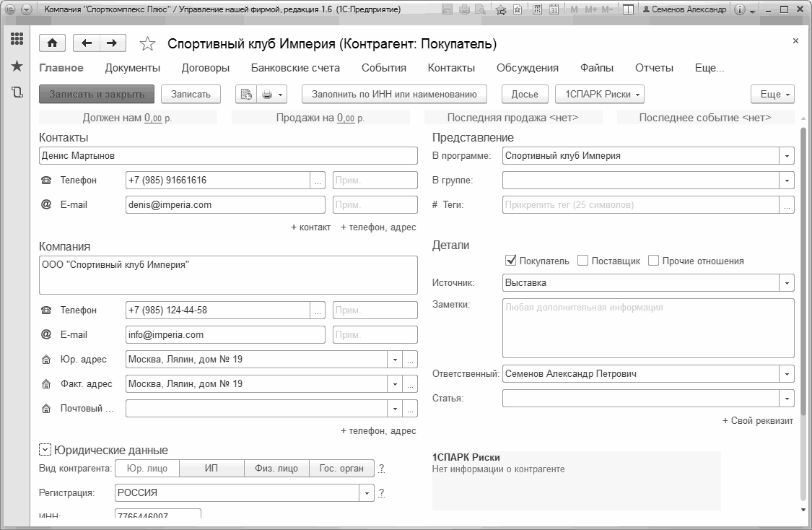The height and width of the screenshot is (530, 812).
Task: Click the title bar window layout icon
Action: click(x=628, y=9)
